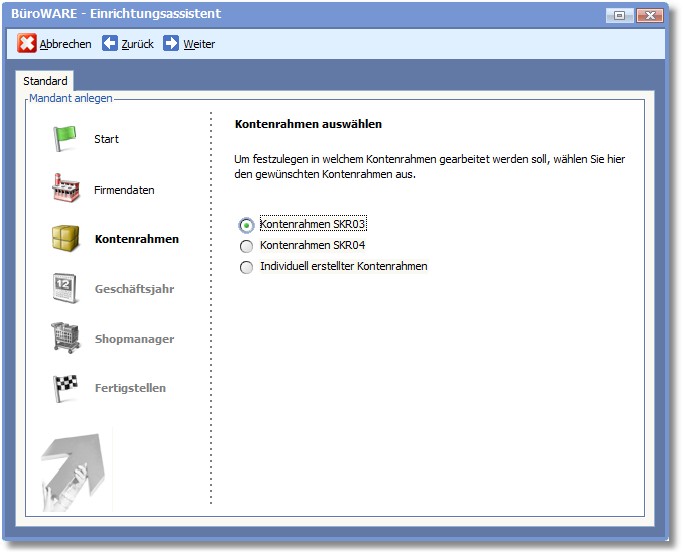Select the Kontenrahmen SKR04 radio button

click(246, 246)
